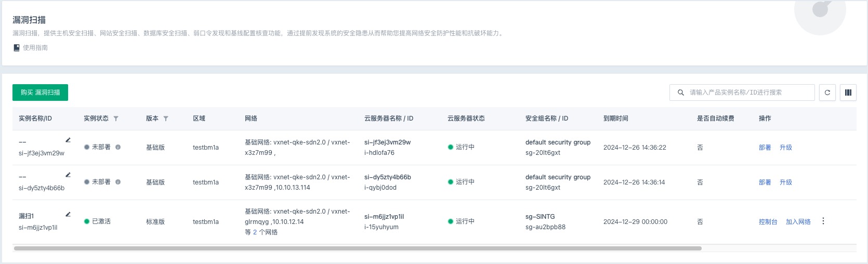868x264 pixels.
Task: Open the 使用指南 guide link
Action: click(35, 48)
